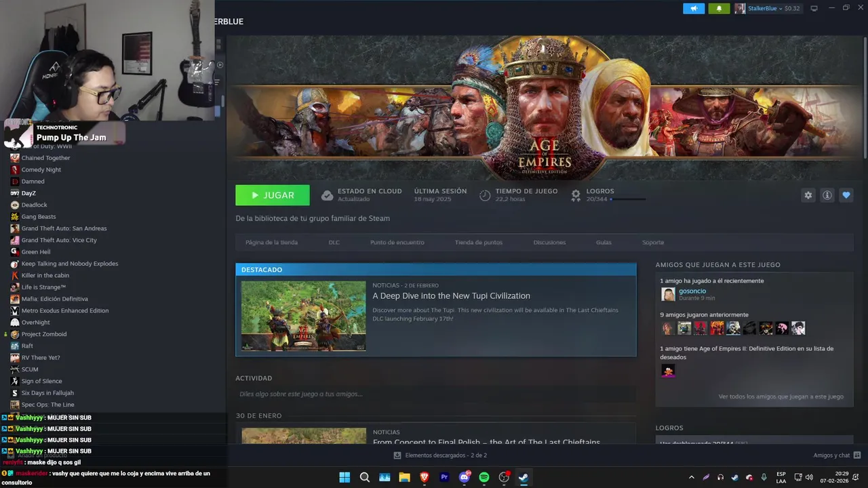Open Windows Start menu
This screenshot has width=868, height=488.
(x=344, y=477)
